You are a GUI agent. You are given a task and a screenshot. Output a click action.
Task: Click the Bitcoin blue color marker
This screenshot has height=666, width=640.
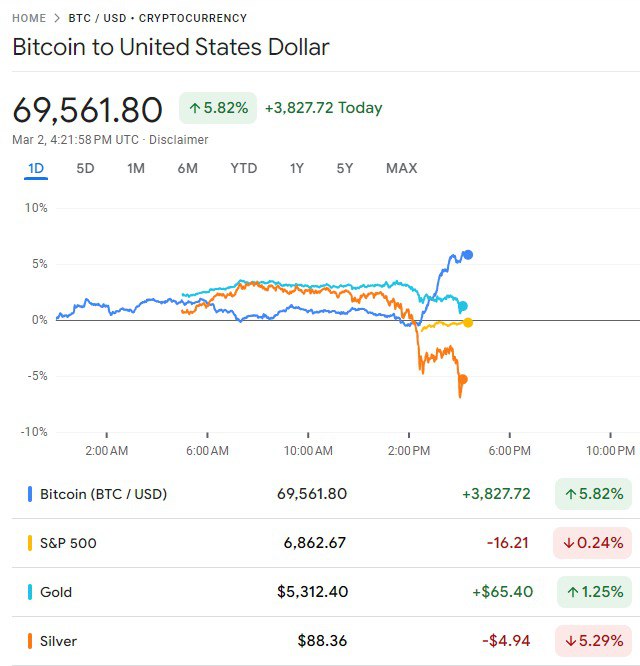pos(30,494)
